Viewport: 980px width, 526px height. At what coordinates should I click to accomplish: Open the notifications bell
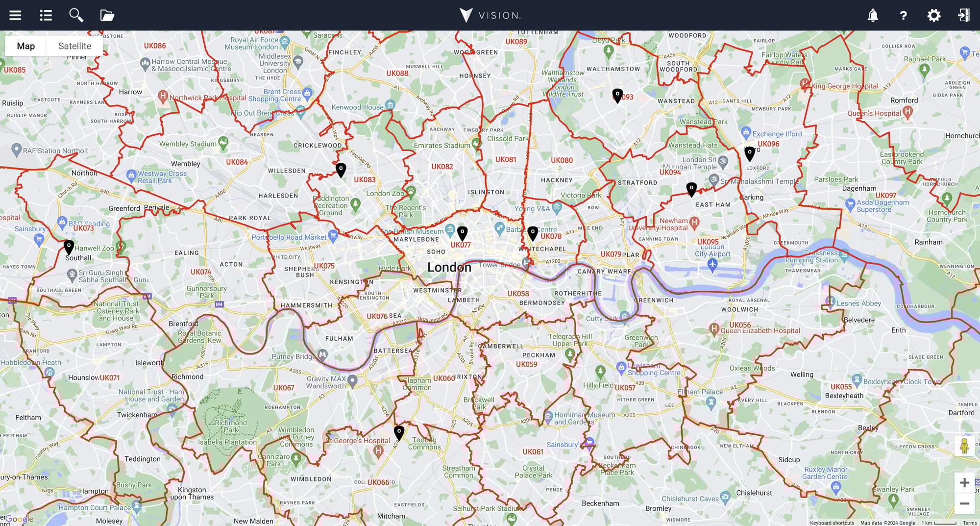coord(873,15)
